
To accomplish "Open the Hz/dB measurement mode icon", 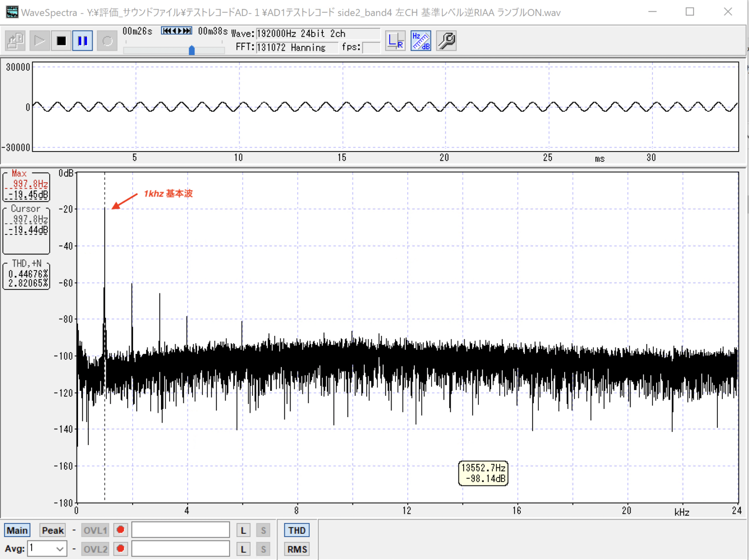I will [x=421, y=41].
